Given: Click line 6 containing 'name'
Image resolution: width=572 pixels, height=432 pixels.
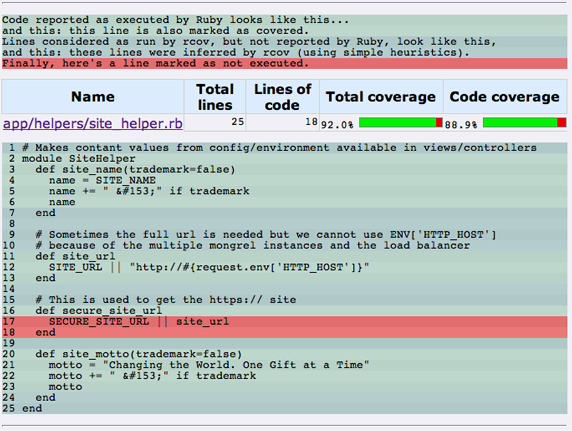Looking at the screenshot, I should [285, 202].
